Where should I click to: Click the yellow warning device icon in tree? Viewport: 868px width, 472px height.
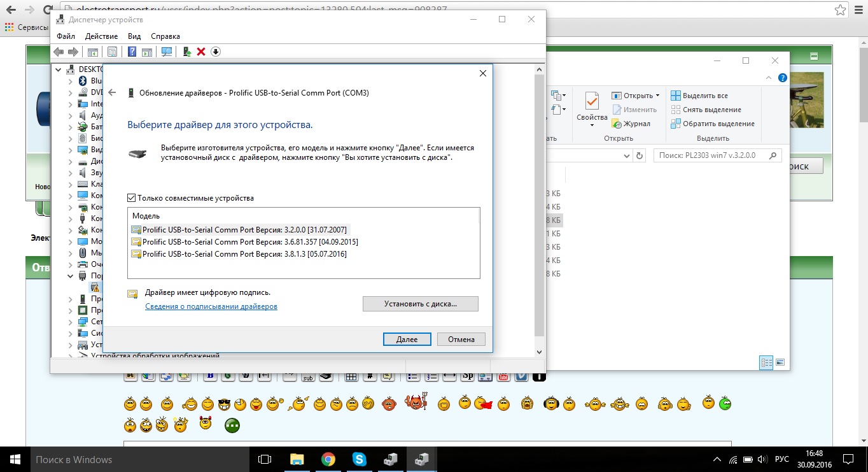click(95, 287)
